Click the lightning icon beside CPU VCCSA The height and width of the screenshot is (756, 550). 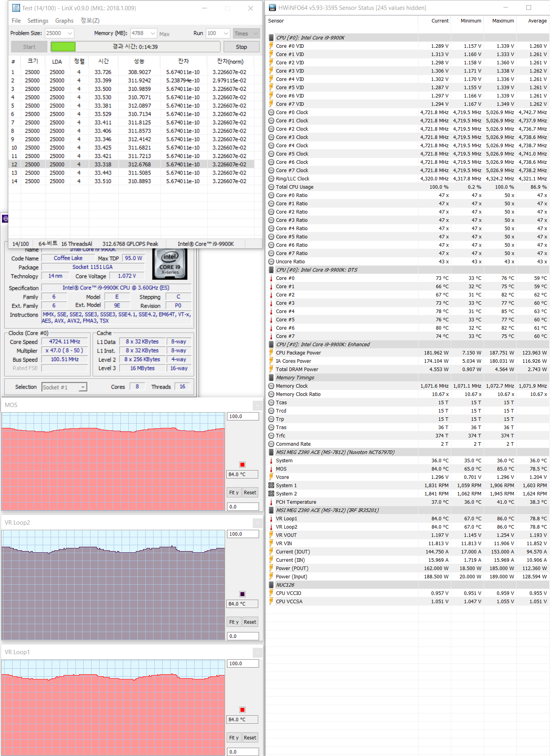tap(271, 602)
